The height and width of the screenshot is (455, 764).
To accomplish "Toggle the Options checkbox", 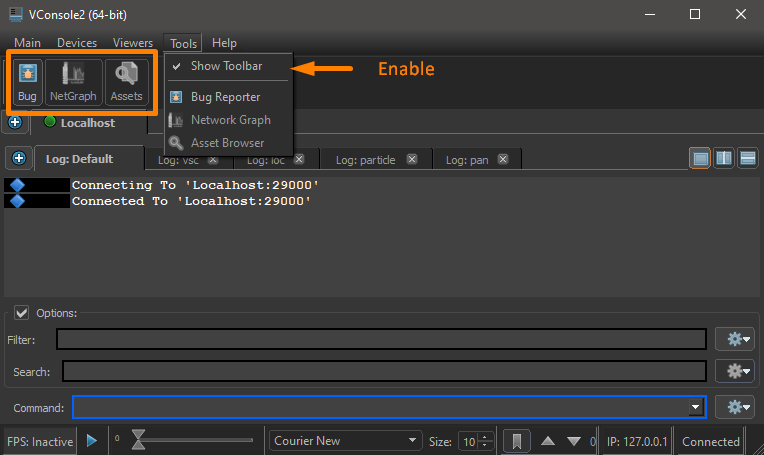I will (x=22, y=313).
